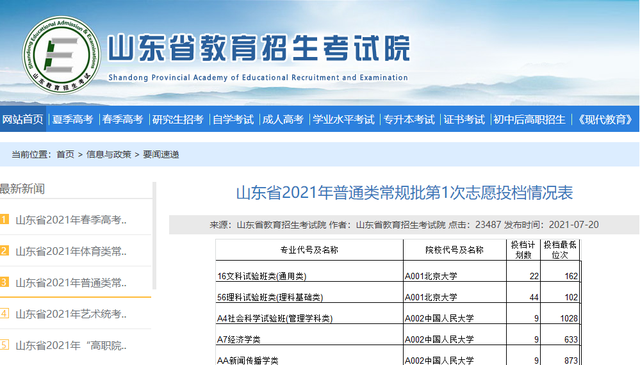
Task: Open news item 山东省2021年春季高考..
Action: 71,220
